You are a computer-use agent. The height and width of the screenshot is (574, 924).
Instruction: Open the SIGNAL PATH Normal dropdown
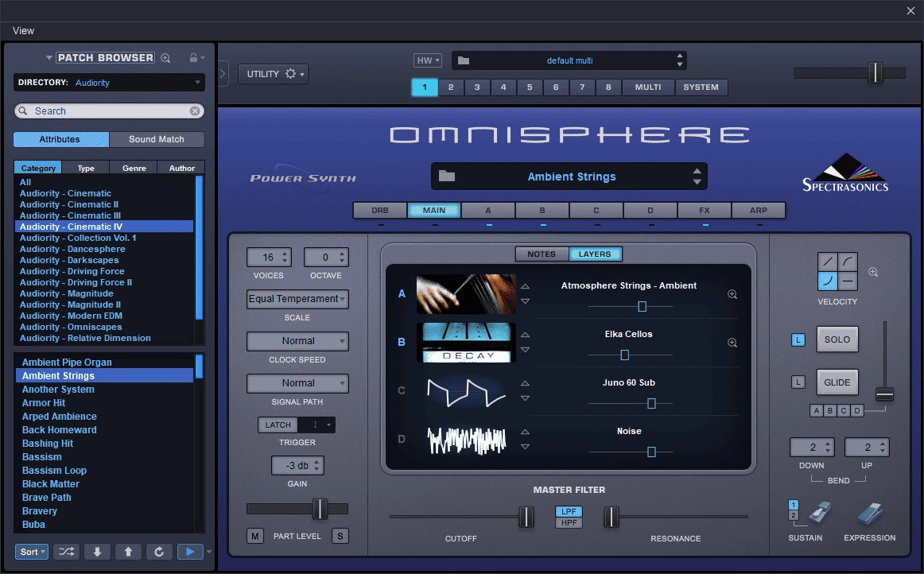pyautogui.click(x=297, y=383)
